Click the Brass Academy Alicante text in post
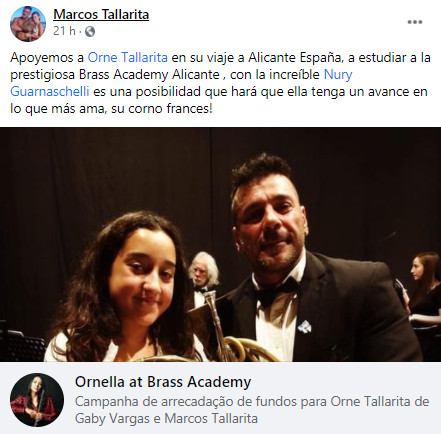441x434 pixels. [x=149, y=75]
